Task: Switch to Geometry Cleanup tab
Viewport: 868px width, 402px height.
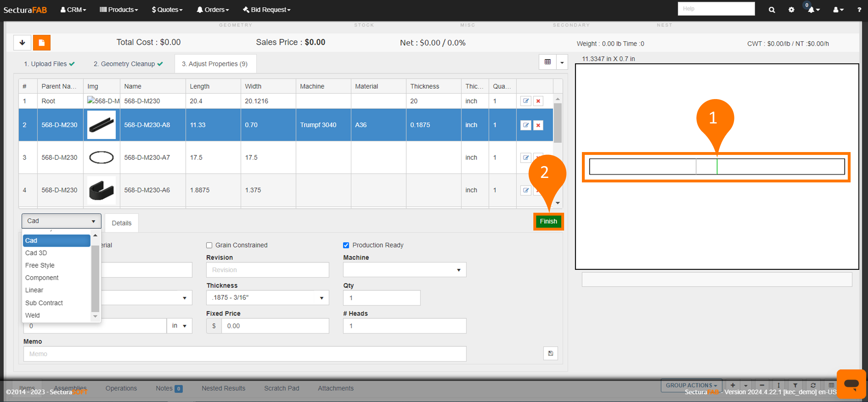Action: [x=128, y=64]
